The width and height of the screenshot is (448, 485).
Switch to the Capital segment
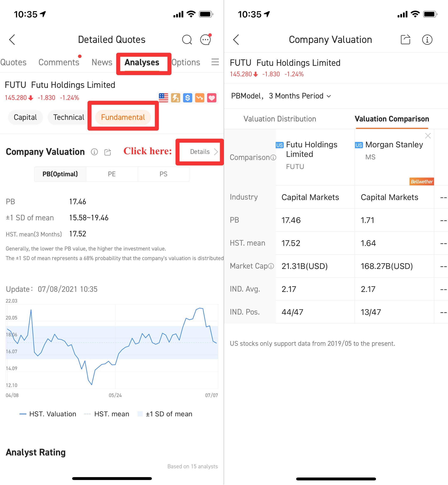tap(25, 117)
